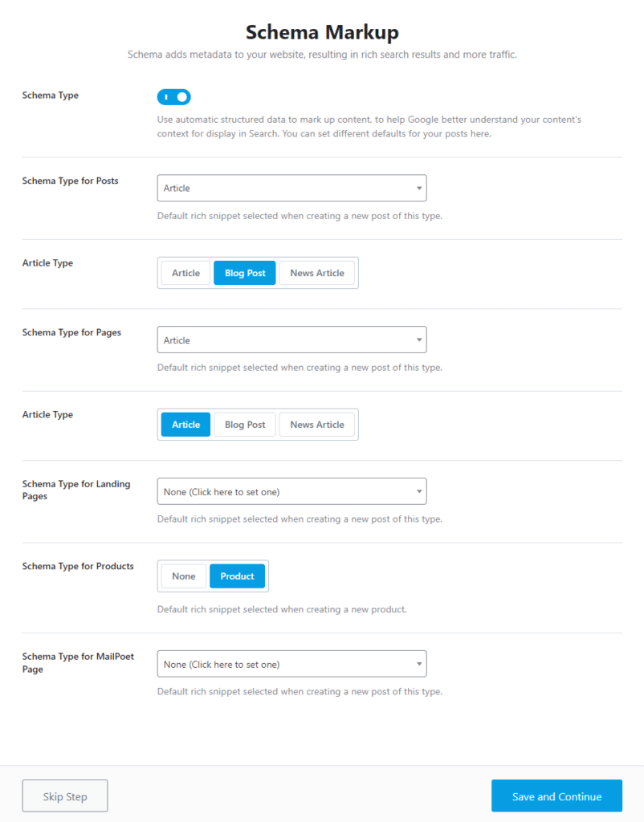Screen dimensions: 644x822
Task: Choose News Article for Posts Article Type
Action: (317, 273)
